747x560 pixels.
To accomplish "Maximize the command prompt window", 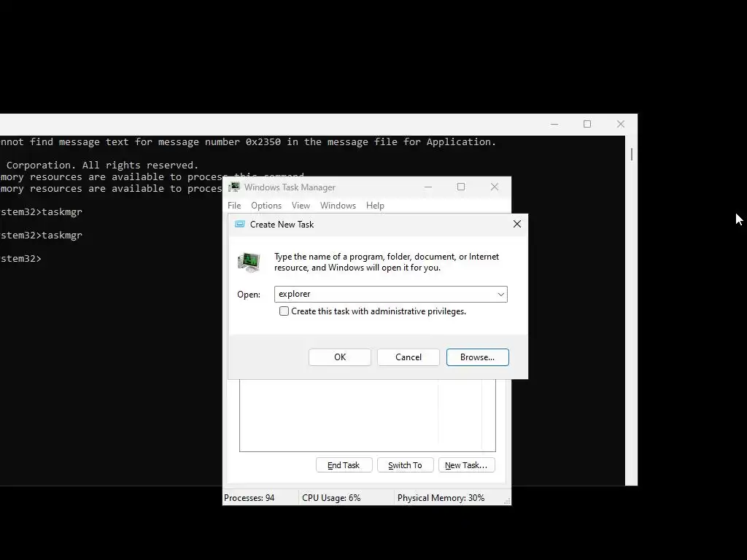I will tap(587, 124).
